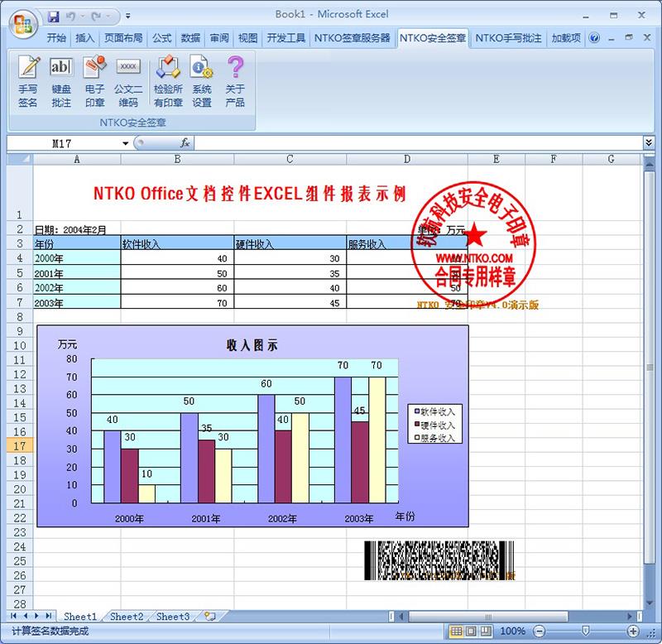This screenshot has width=662, height=644.
Task: Switch to the Sheet2 worksheet tab
Action: [127, 617]
